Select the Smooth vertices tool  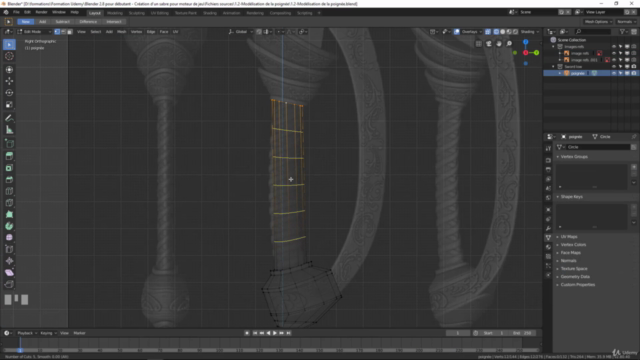[x=9, y=238]
